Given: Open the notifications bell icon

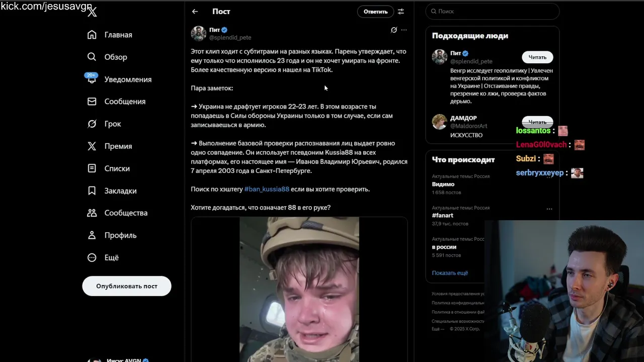Looking at the screenshot, I should [92, 79].
